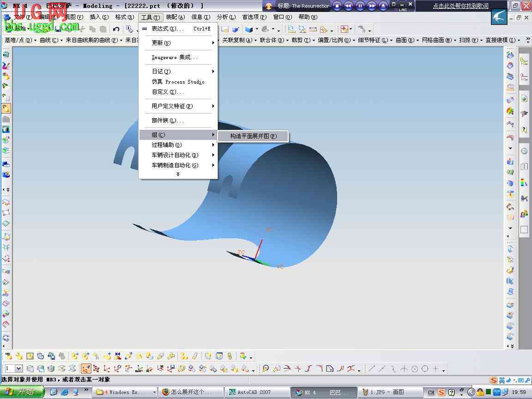Open the layer number combo box dropdown

tap(18, 368)
